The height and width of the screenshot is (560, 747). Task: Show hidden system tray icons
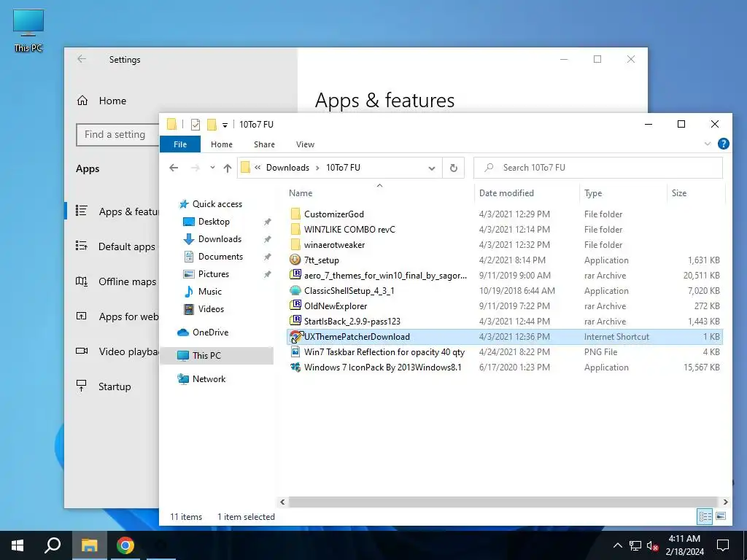click(617, 545)
